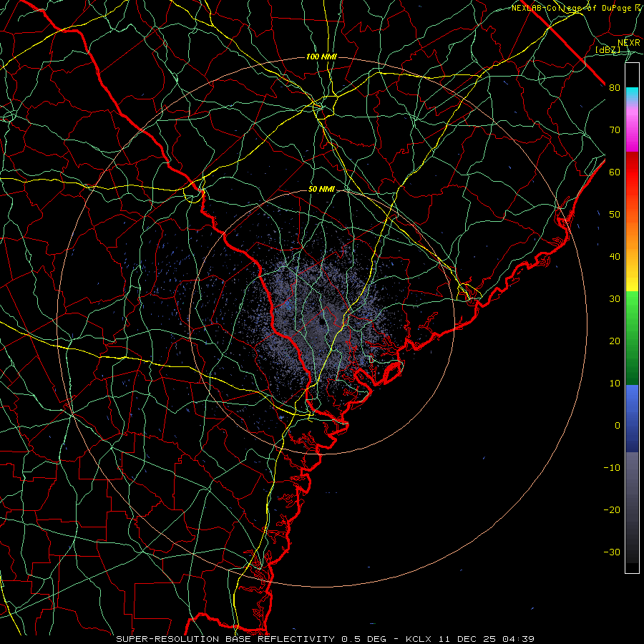This screenshot has width=644, height=644.
Task: Click the 30 value on the color scale
Action: (x=615, y=299)
